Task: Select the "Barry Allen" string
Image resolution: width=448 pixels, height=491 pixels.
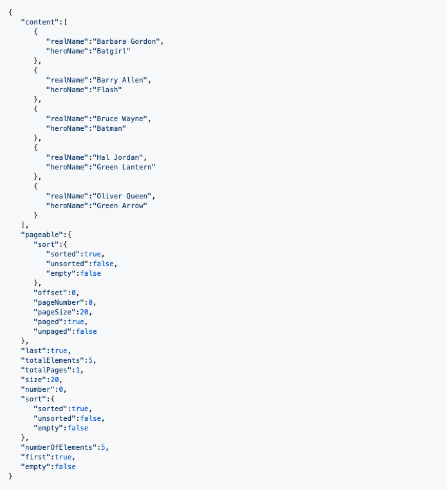Action: point(120,80)
